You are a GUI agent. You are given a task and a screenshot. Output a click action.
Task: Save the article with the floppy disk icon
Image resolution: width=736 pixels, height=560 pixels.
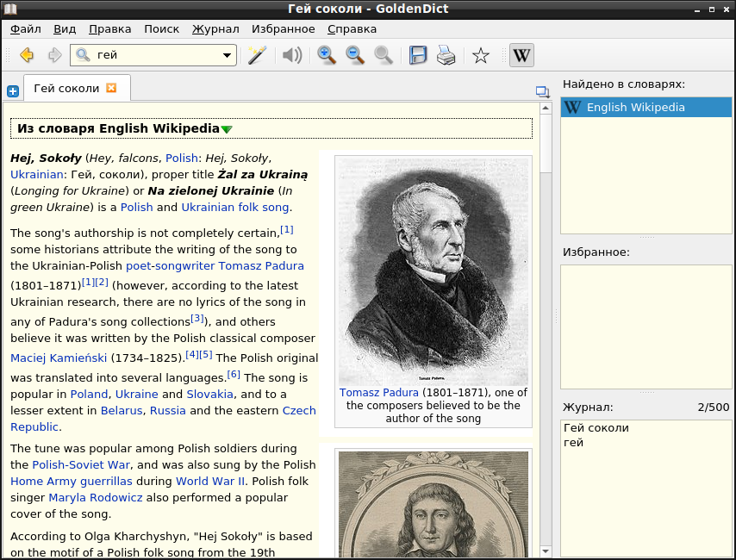tap(418, 55)
